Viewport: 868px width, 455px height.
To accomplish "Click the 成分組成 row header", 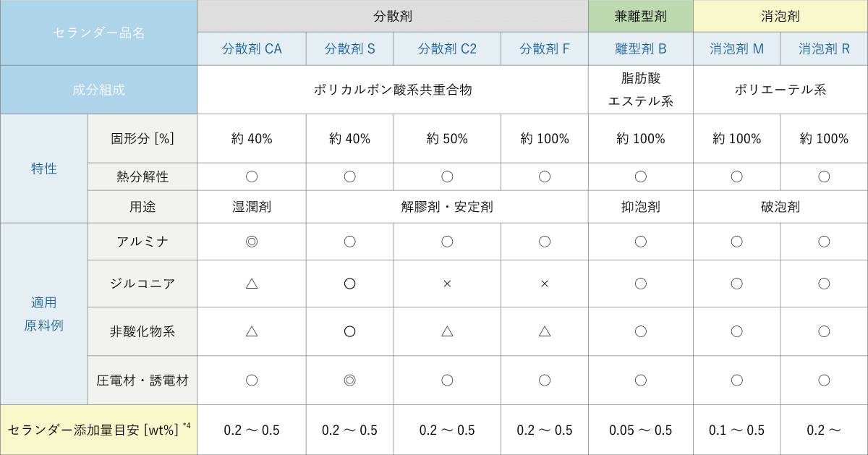I will click(x=98, y=90).
